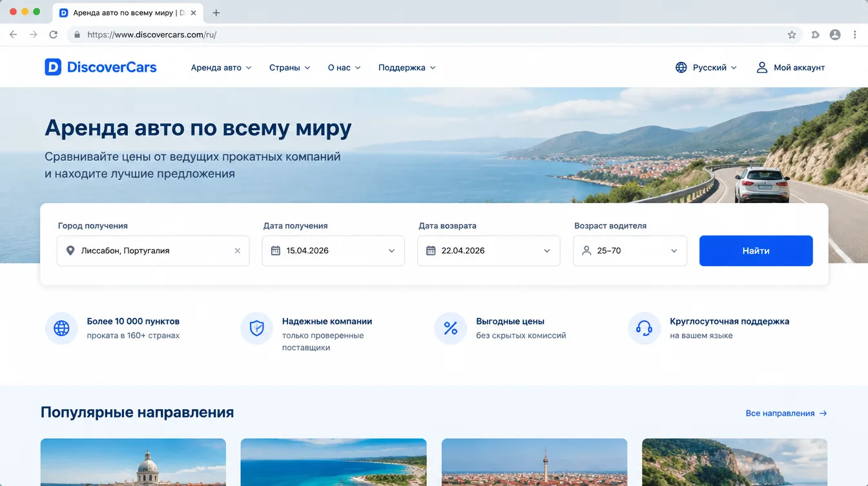This screenshot has width=868, height=486.
Task: Open the browser profile icon
Action: tap(835, 35)
